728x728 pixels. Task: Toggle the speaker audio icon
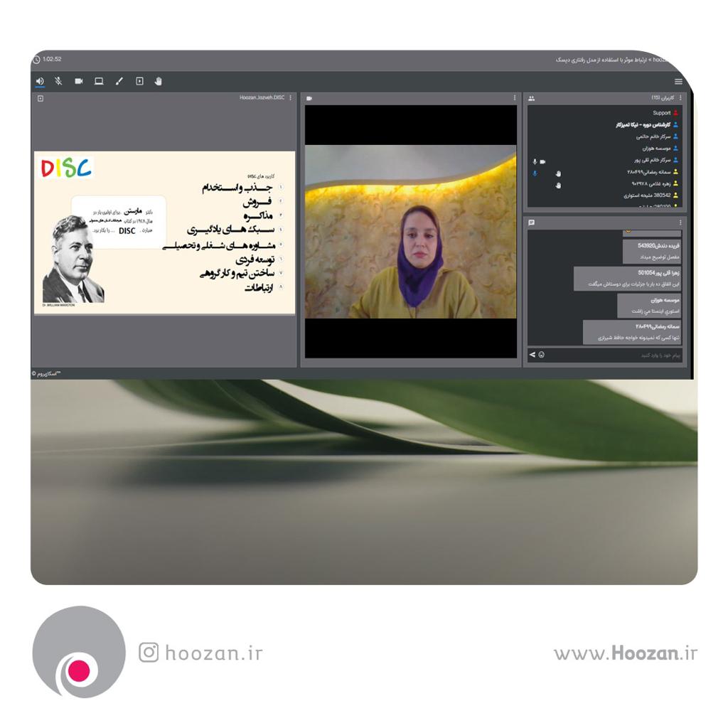40,81
